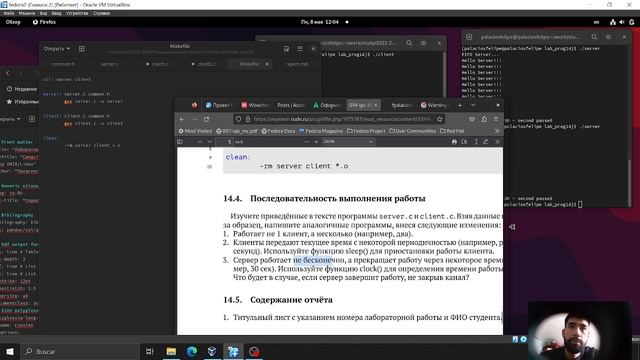Add new tab in right terminal

pos(469,37)
